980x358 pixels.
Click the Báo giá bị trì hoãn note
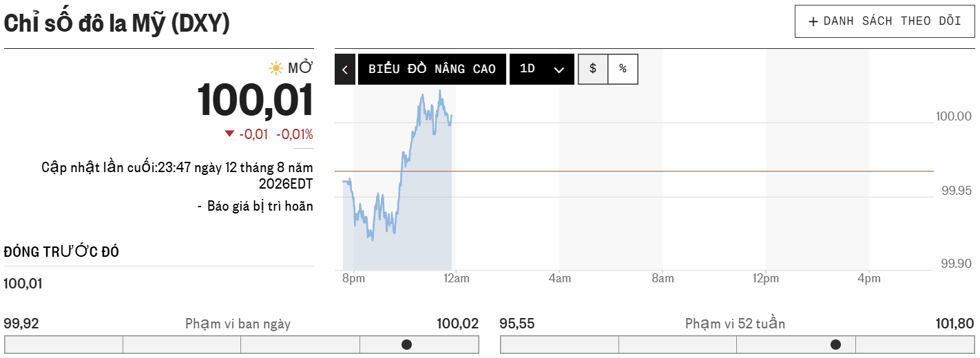pos(260,206)
